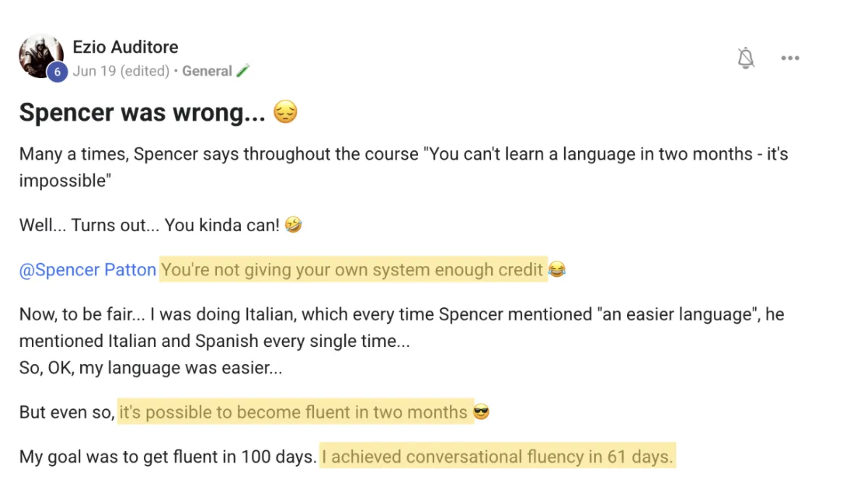Click highlighted text fluent in two months
Screen dimensions: 868x490
point(293,412)
